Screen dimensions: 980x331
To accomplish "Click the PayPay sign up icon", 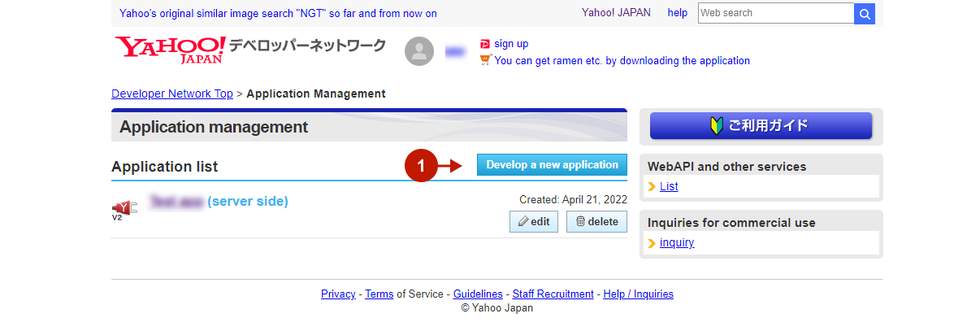I will coord(485,44).
